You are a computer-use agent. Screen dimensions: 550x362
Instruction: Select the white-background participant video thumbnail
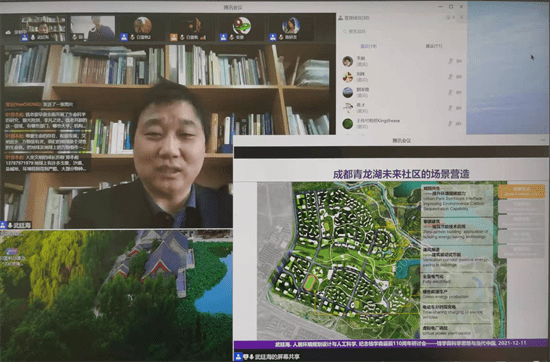[93, 28]
